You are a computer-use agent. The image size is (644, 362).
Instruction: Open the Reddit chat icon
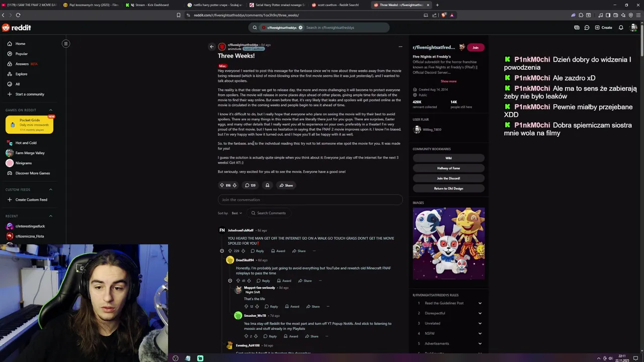coord(587,28)
